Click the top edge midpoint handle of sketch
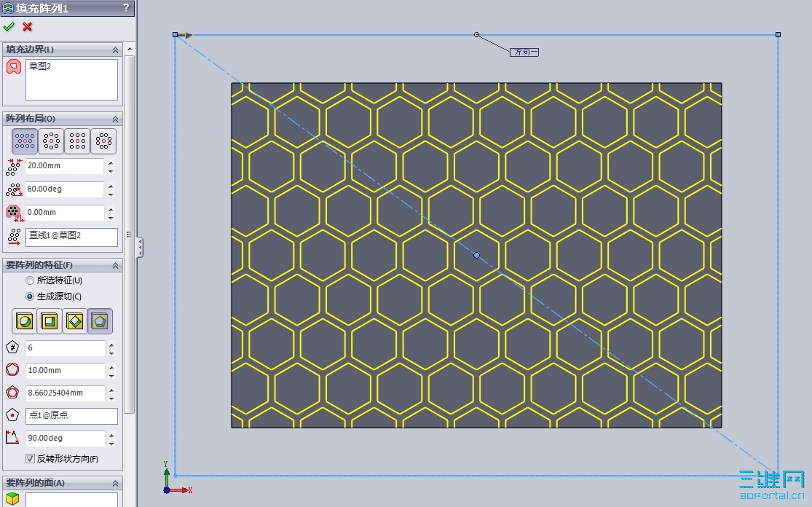The image size is (812, 507). click(x=476, y=35)
